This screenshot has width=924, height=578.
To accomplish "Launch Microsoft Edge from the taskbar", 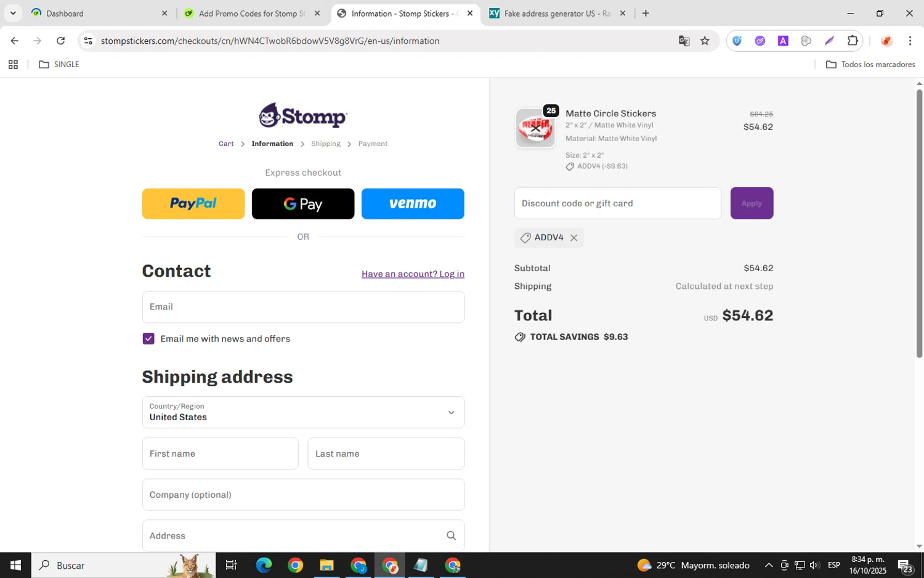I will point(264,565).
